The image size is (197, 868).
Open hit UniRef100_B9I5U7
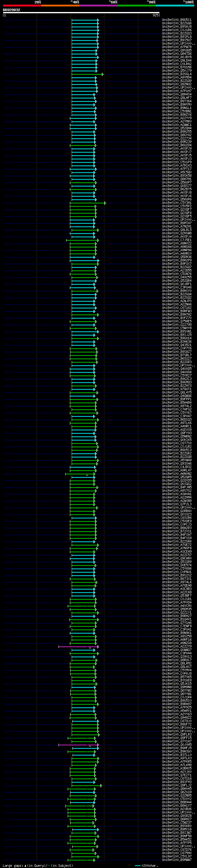click(177, 40)
